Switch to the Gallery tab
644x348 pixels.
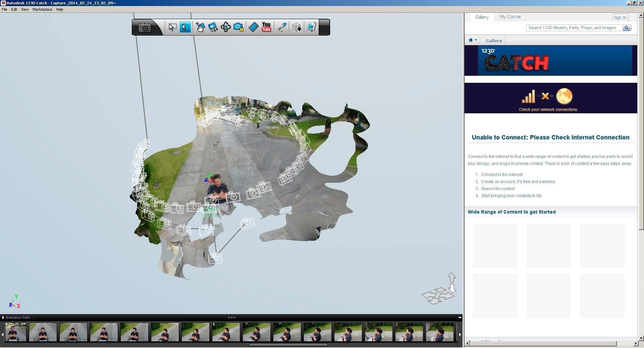[x=482, y=17]
